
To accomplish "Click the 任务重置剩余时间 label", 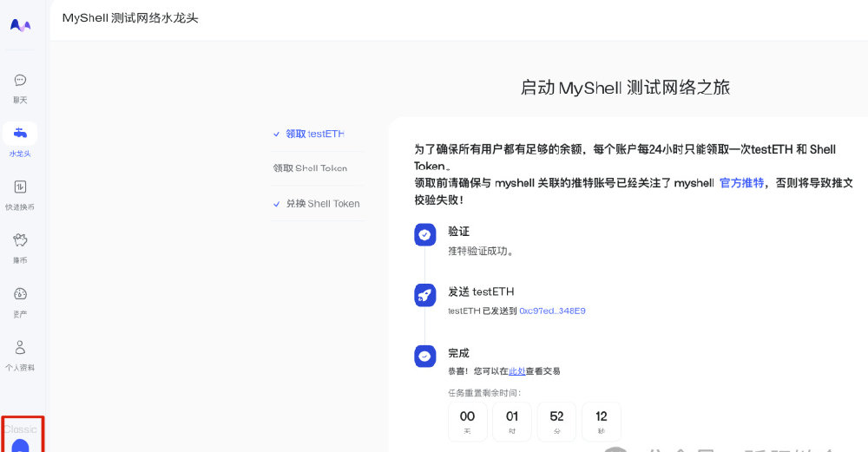I will [x=484, y=393].
